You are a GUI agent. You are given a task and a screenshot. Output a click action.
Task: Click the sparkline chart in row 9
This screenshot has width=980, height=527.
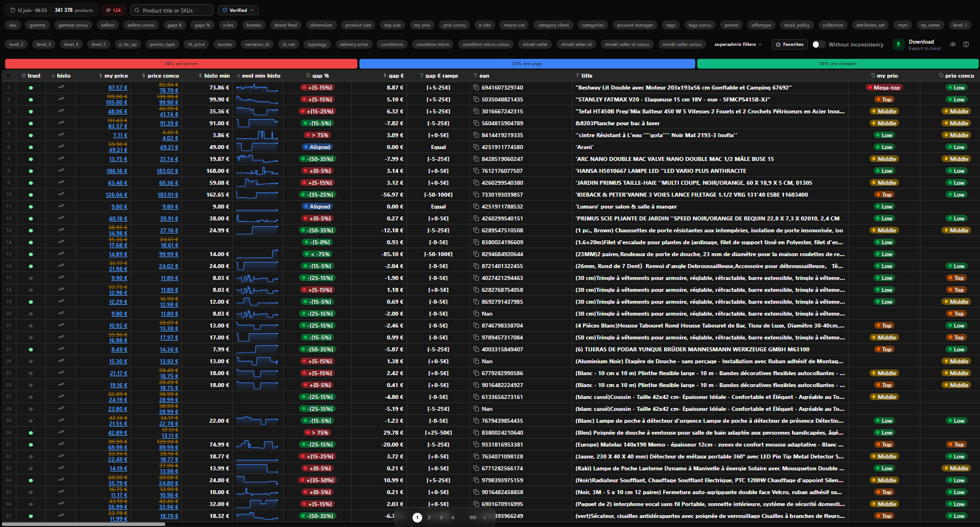pos(257,182)
